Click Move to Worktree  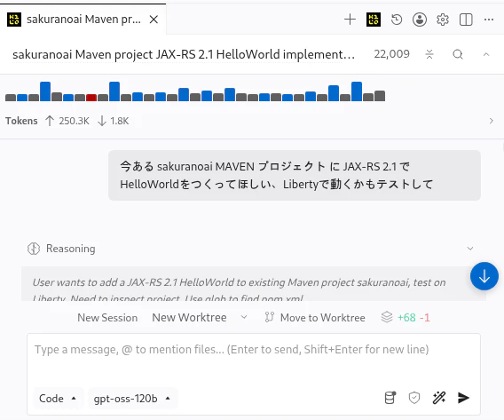(322, 318)
